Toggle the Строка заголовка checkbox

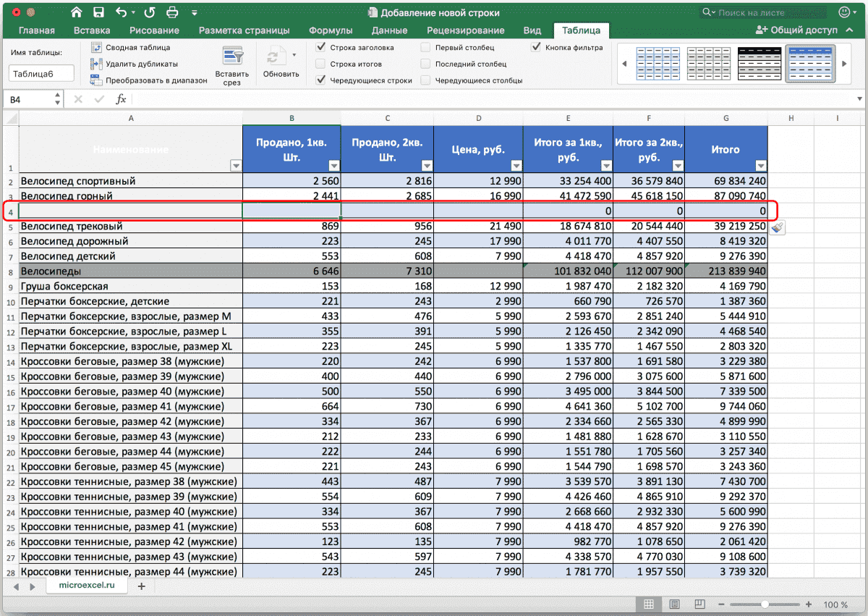pos(320,47)
